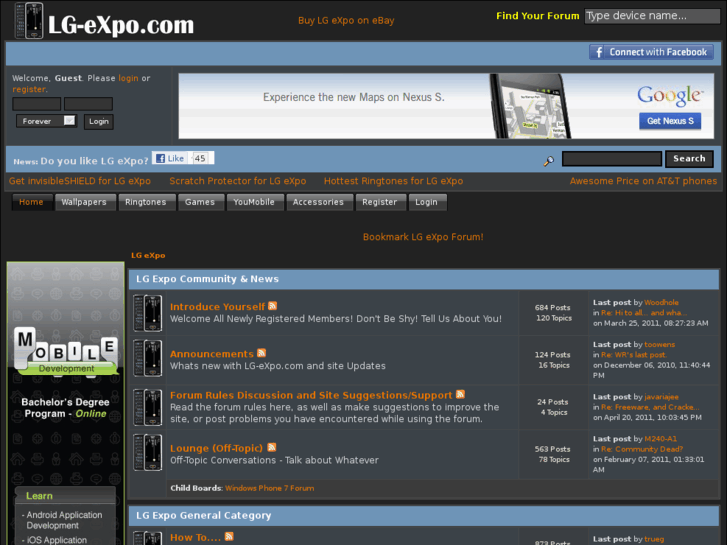Click the magnifier icon beside the search box
This screenshot has width=727, height=545.
pos(548,161)
